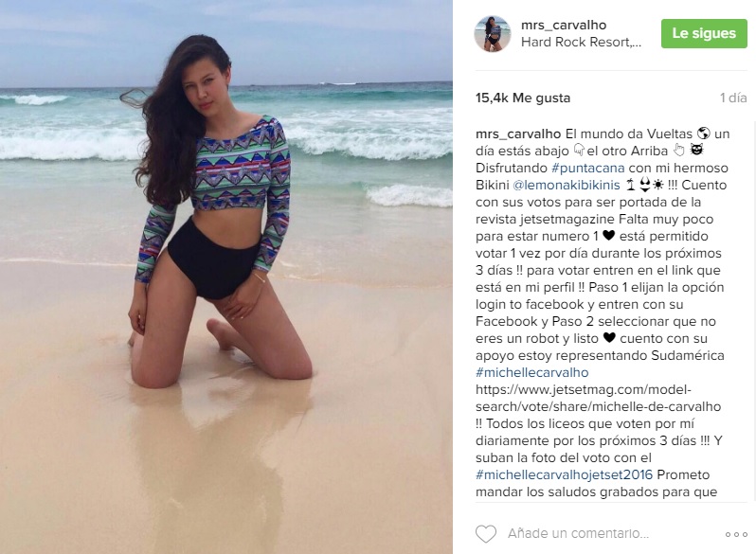The image size is (756, 554).
Task: Click the mrs_carvalho profile avatar
Action: pos(493,33)
